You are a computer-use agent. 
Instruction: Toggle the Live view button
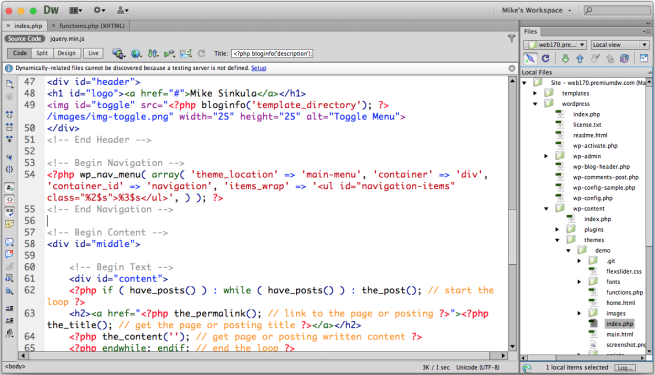(93, 53)
